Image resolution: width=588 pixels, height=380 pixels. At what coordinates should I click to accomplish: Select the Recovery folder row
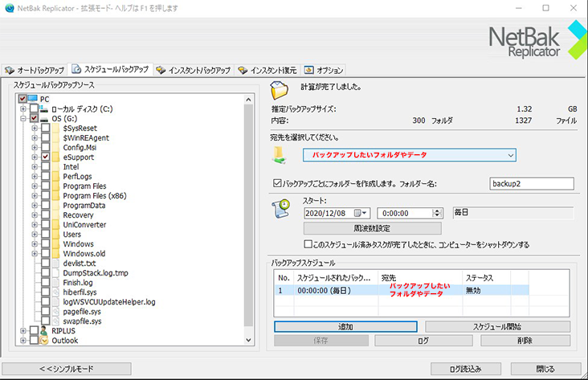click(78, 215)
